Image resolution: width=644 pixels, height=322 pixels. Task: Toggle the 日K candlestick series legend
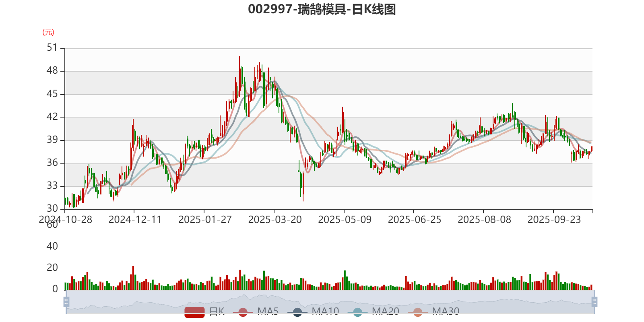(204, 312)
